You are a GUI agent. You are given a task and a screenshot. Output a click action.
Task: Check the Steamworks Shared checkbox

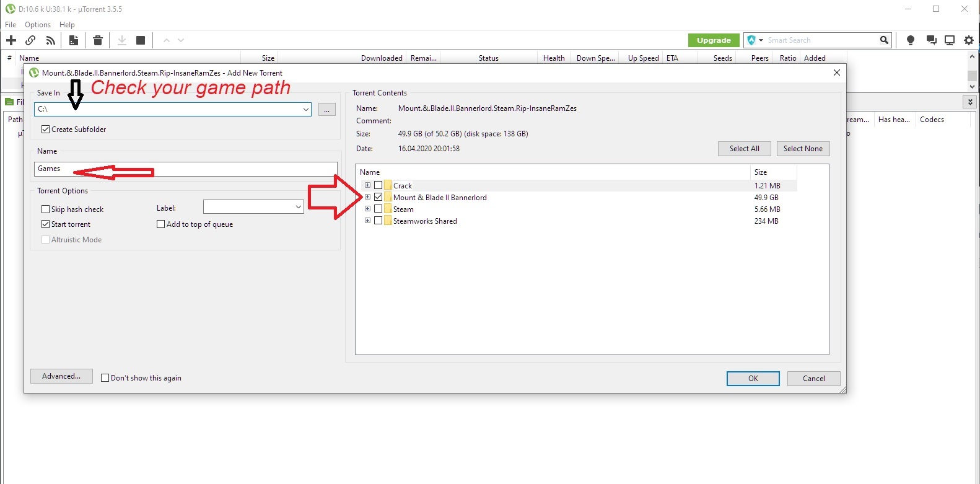378,221
